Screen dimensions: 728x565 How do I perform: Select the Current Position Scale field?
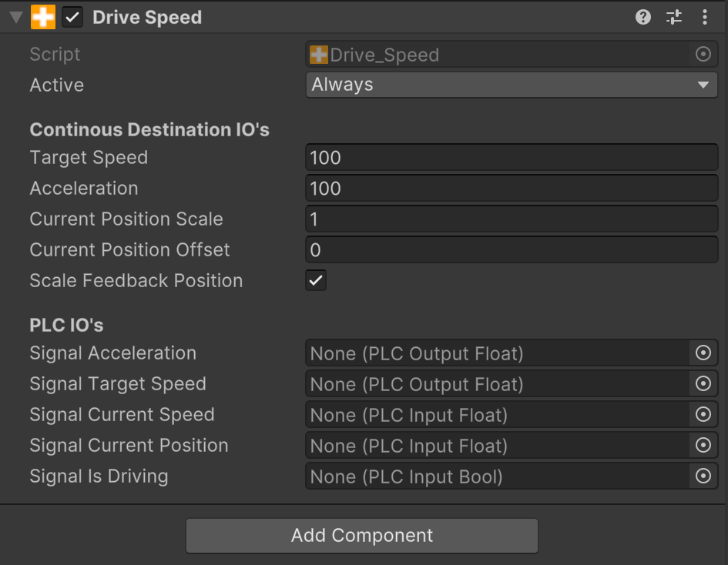tap(512, 219)
